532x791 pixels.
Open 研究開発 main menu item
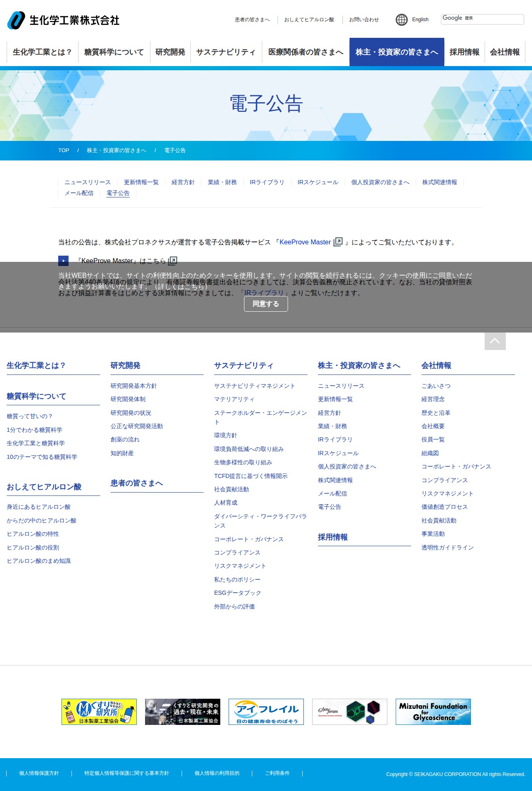(x=170, y=52)
